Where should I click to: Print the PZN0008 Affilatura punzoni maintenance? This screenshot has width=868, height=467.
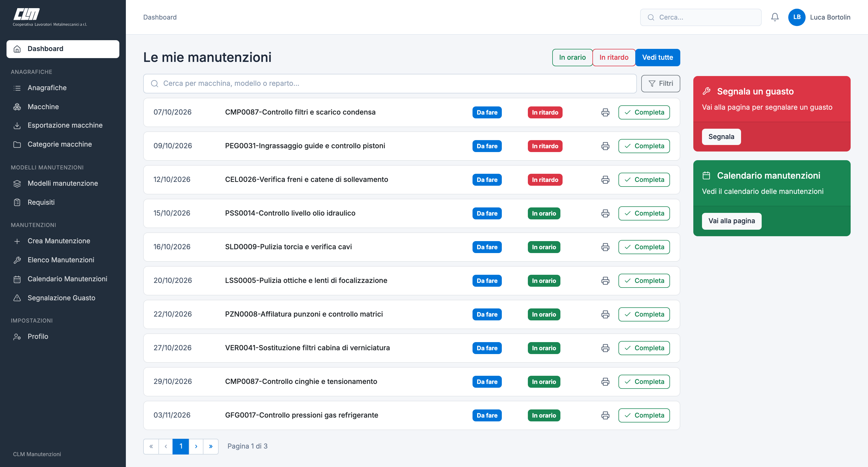(x=605, y=315)
